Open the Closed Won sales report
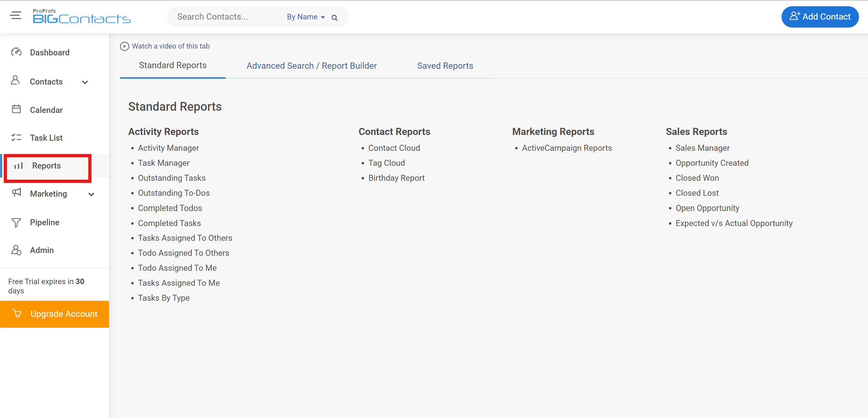This screenshot has width=868, height=418. coord(697,178)
